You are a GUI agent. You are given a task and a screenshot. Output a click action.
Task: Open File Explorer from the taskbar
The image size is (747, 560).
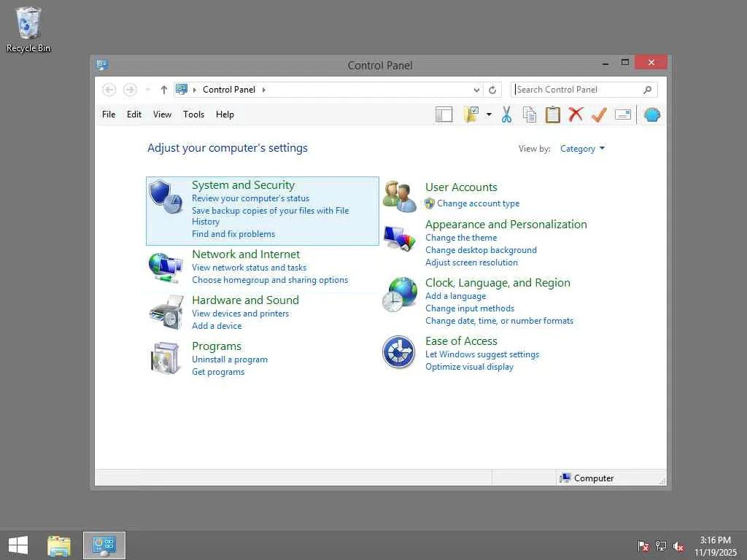click(x=59, y=545)
